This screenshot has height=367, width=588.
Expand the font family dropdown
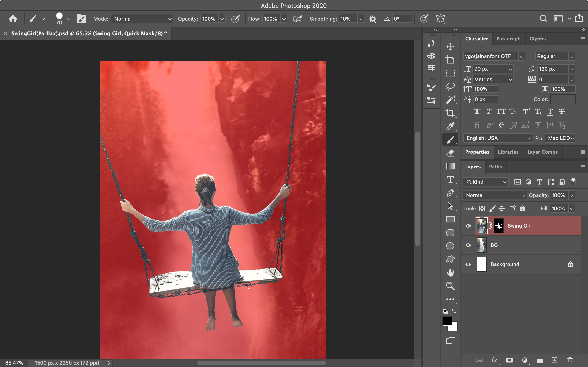pyautogui.click(x=522, y=56)
